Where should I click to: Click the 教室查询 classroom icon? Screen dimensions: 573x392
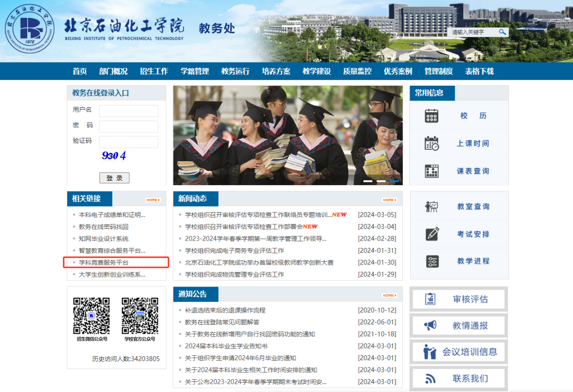click(x=431, y=206)
